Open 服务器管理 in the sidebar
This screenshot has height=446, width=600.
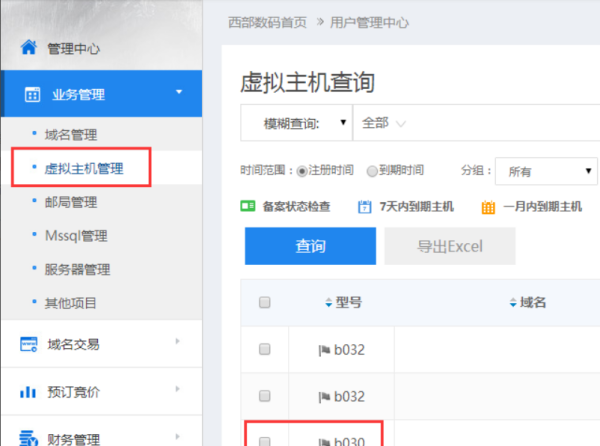77,269
